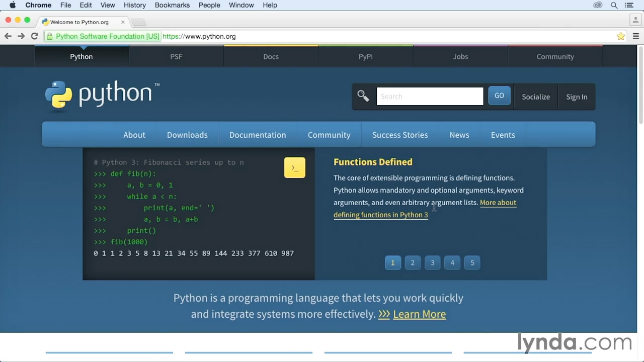This screenshot has height=362, width=644.
Task: Open Chrome hamburger menu
Action: [x=636, y=36]
